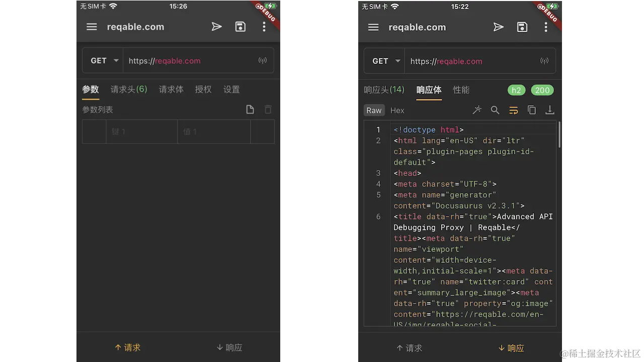
Task: Tap 响应 bottom tab on right screen
Action: coord(511,348)
